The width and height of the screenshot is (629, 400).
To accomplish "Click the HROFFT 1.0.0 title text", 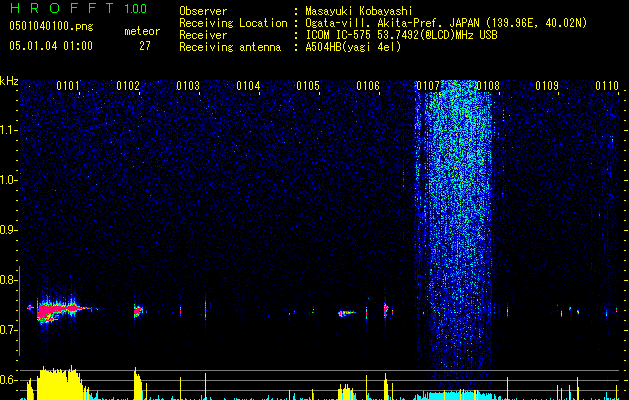I will 78,9.
